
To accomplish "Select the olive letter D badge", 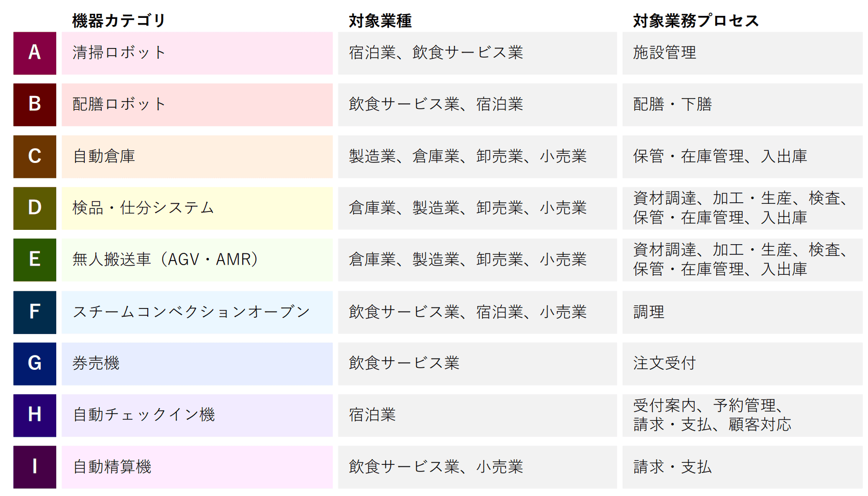I will pyautogui.click(x=35, y=208).
